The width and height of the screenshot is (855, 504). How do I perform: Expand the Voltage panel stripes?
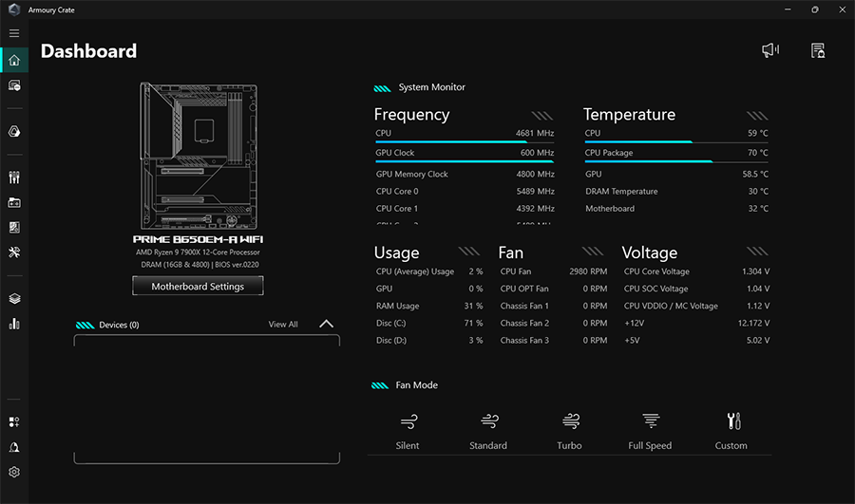[x=757, y=252]
